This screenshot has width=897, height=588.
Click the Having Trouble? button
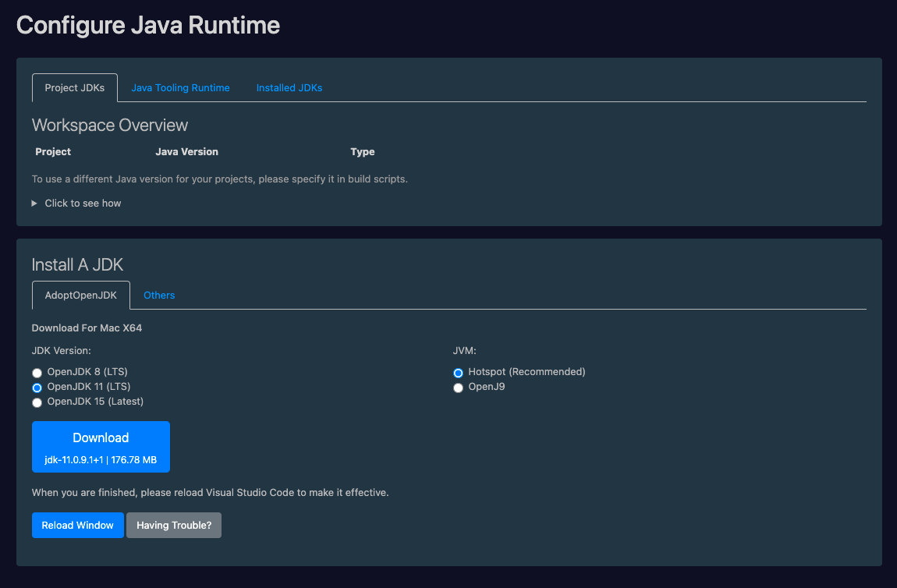coord(173,525)
